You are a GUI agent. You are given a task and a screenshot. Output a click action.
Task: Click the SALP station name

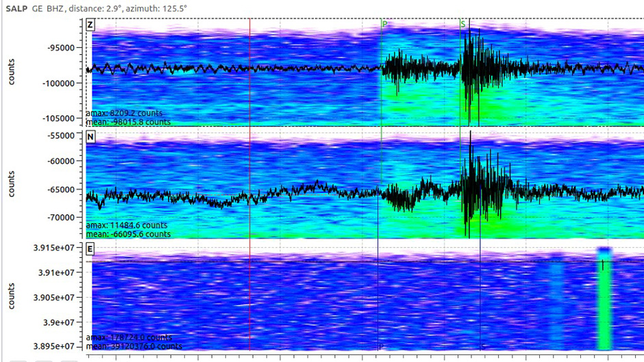pyautogui.click(x=17, y=7)
